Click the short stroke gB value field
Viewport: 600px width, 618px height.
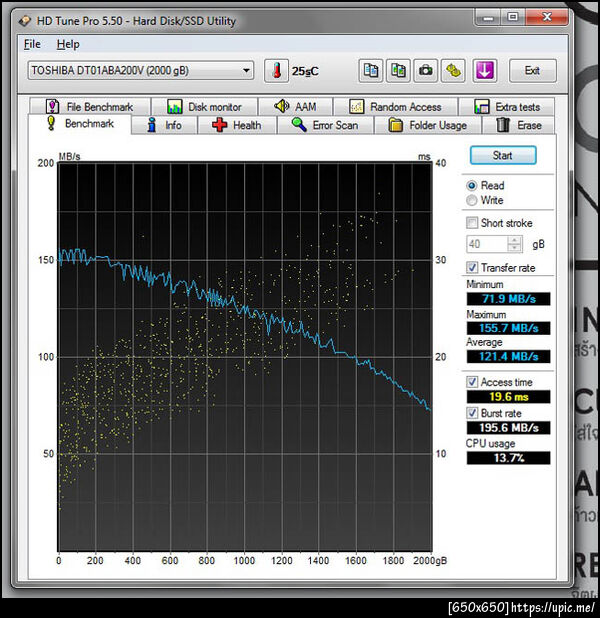[486, 244]
